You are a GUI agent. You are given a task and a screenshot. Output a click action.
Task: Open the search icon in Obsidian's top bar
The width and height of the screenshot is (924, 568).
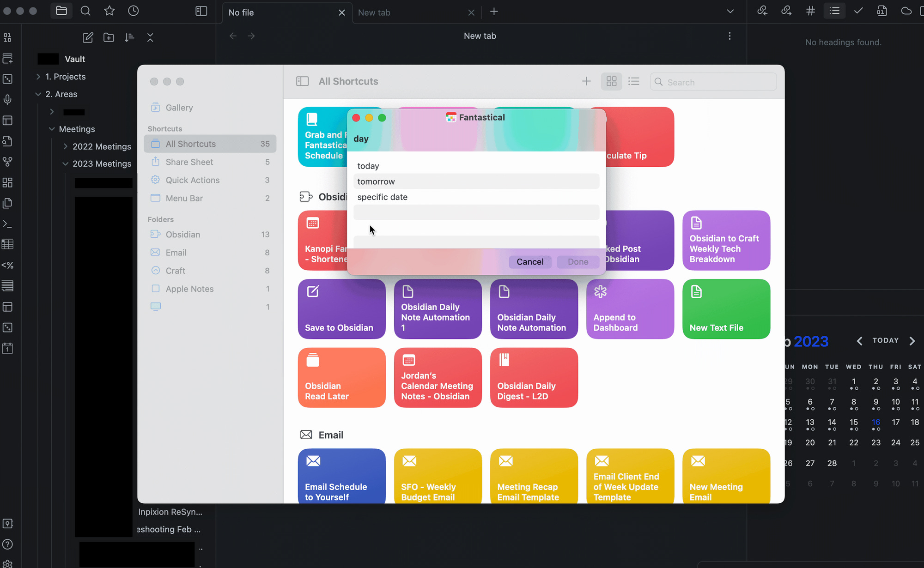point(85,11)
